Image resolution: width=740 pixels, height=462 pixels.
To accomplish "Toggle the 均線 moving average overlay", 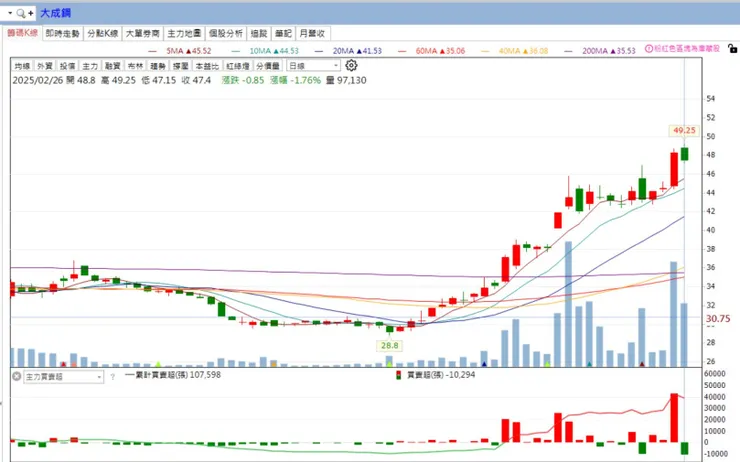I will (22, 66).
